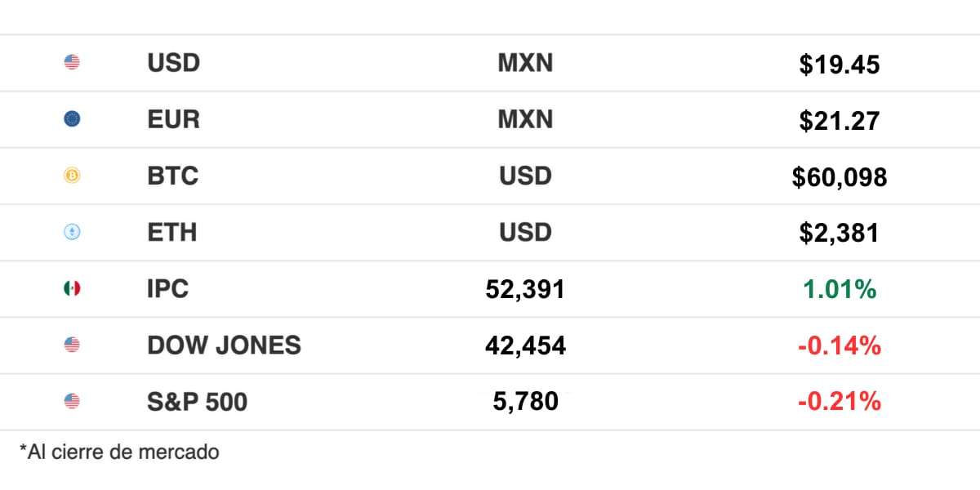Select the USD currency label

tap(173, 63)
